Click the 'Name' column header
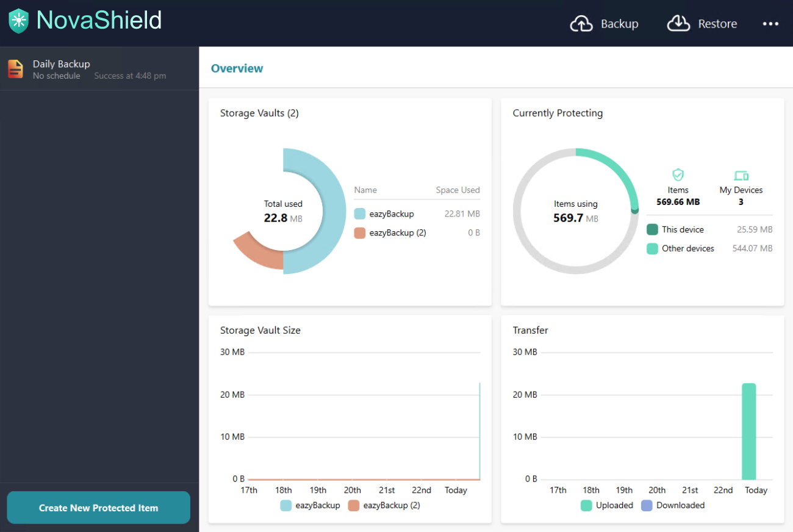The height and width of the screenshot is (532, 793). [x=365, y=190]
